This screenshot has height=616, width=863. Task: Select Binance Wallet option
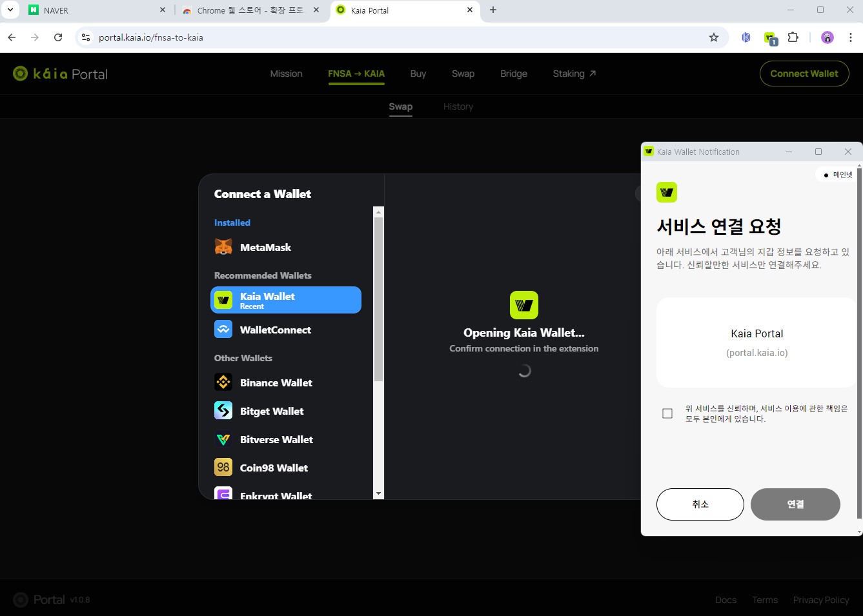(x=286, y=383)
